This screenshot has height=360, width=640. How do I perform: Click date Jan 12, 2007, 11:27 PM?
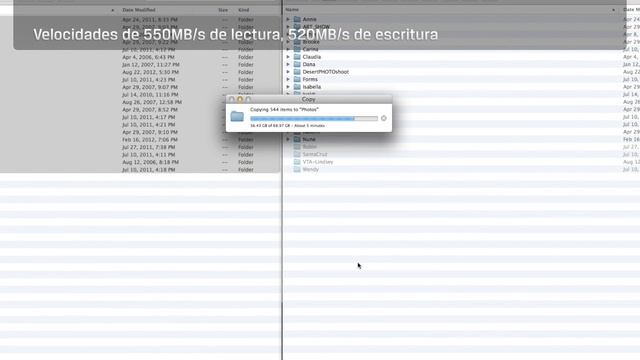click(151, 64)
